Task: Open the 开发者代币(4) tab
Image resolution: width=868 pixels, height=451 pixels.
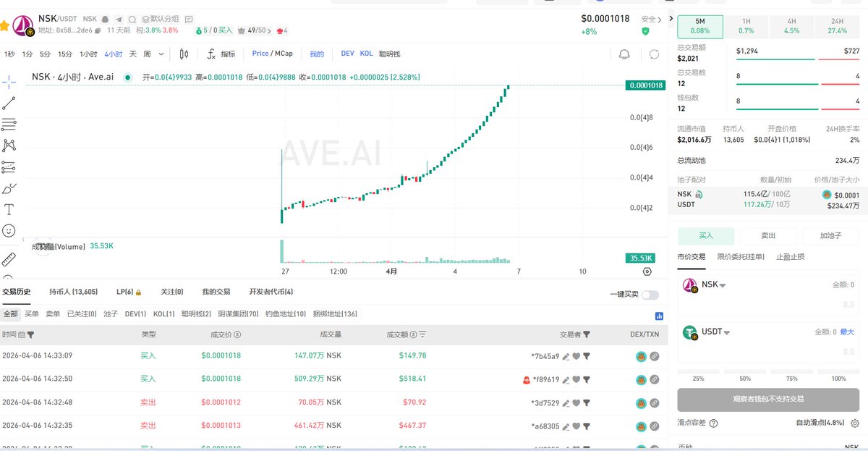Action: tap(271, 292)
